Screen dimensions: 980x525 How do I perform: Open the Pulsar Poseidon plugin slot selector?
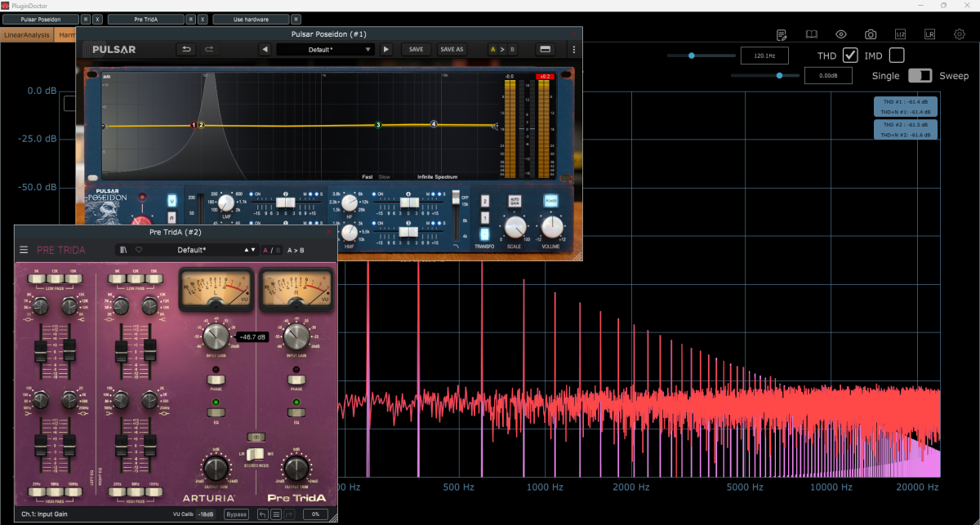(40, 19)
